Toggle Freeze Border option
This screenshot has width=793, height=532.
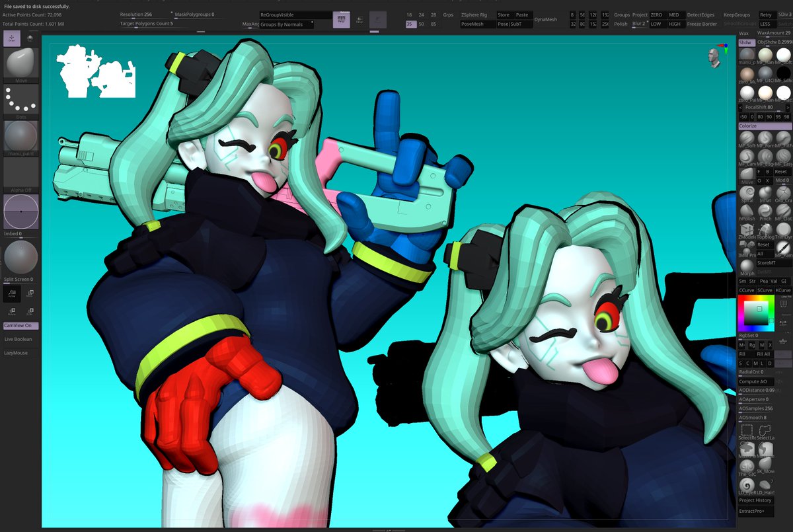[702, 24]
